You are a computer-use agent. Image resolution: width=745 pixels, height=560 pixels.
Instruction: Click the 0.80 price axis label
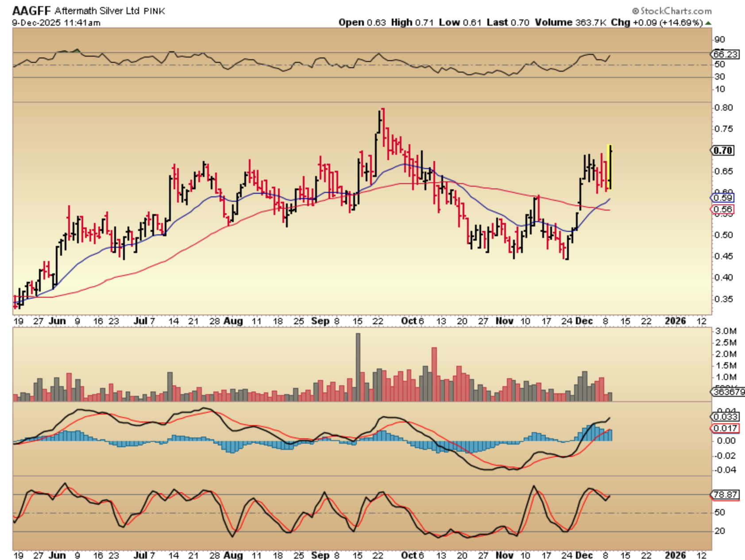coord(724,108)
